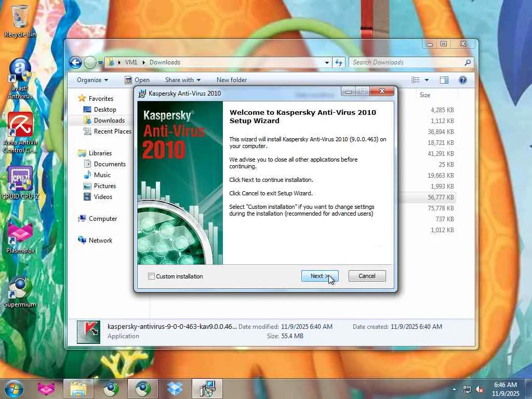
Task: Open the Windows Start menu orb
Action: coord(14,389)
